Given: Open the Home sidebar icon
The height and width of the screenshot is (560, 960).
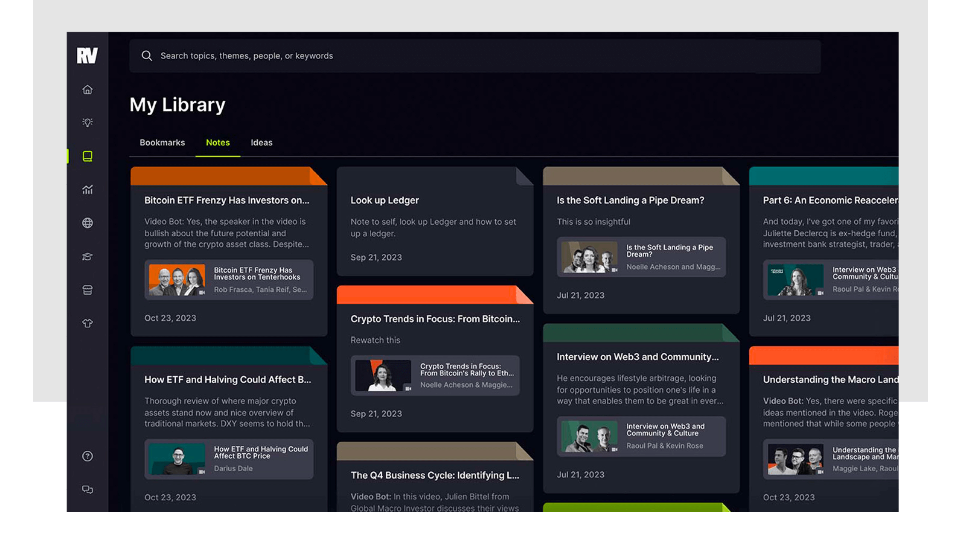Looking at the screenshot, I should (x=87, y=90).
